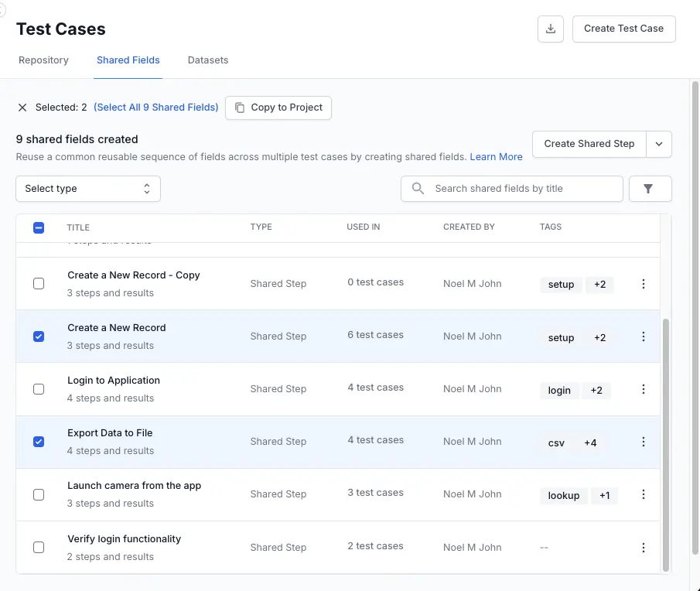The height and width of the screenshot is (591, 700).
Task: Open kebab menu for Export Data to File
Action: pyautogui.click(x=643, y=442)
